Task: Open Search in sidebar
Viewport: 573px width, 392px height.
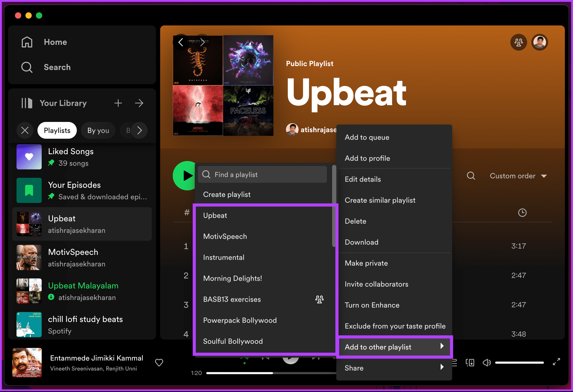Action: 46,67
